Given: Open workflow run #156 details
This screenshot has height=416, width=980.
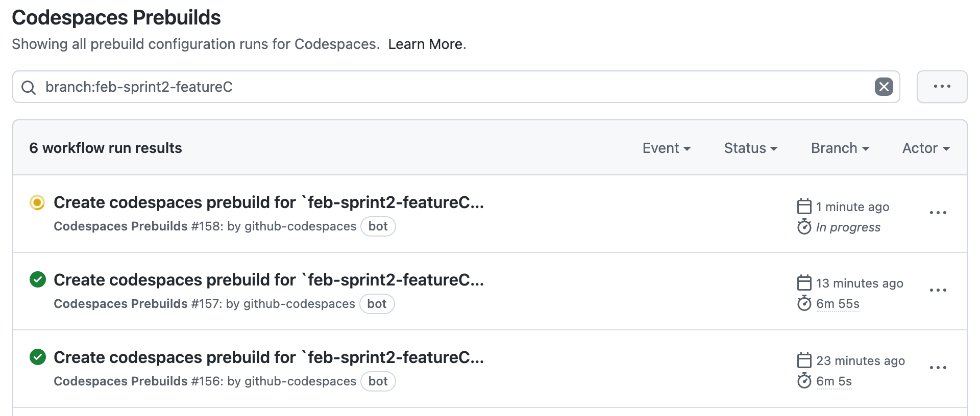Looking at the screenshot, I should tap(269, 357).
